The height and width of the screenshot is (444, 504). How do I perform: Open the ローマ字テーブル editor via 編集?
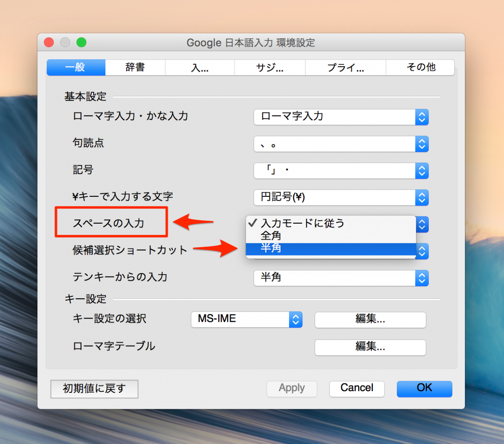coord(370,347)
